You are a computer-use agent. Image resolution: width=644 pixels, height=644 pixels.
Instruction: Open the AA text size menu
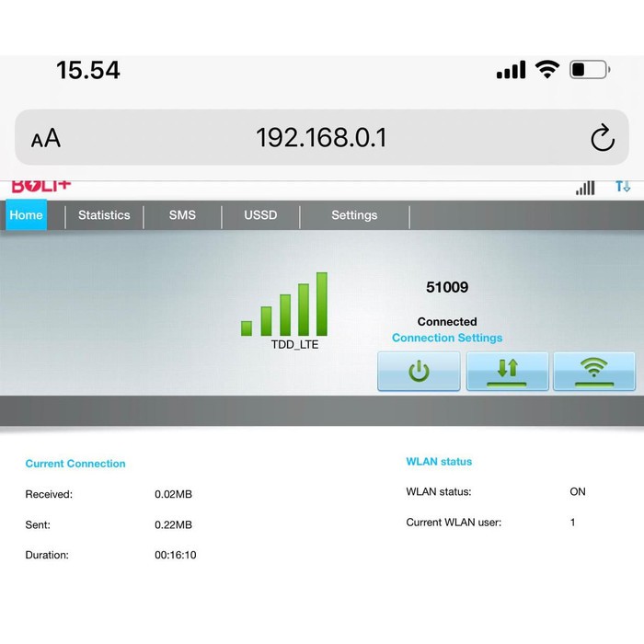click(x=45, y=139)
